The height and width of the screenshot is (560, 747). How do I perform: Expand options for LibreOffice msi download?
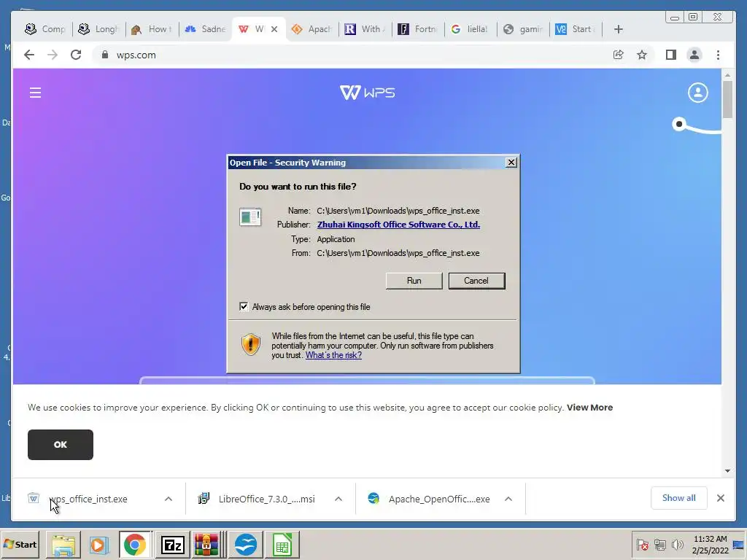(x=338, y=499)
